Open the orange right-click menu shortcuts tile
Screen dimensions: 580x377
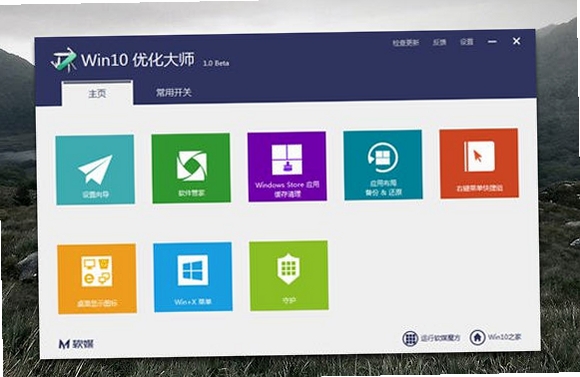click(x=479, y=163)
